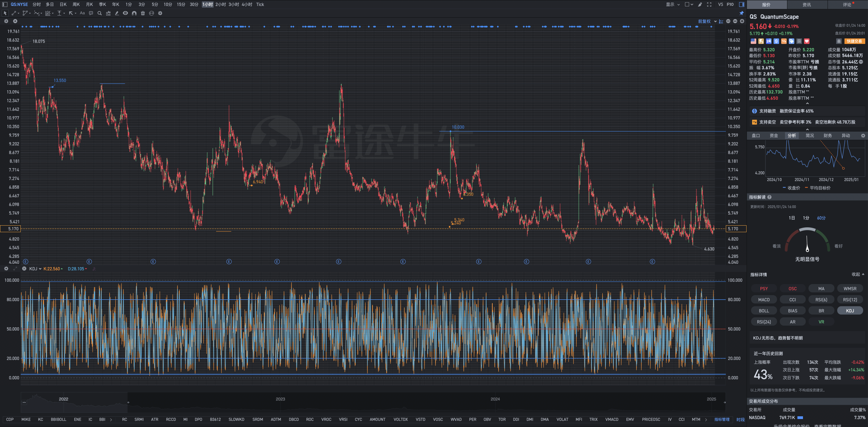This screenshot has width=868, height=427.
Task: Click the magnifier zoom tool
Action: (100, 13)
